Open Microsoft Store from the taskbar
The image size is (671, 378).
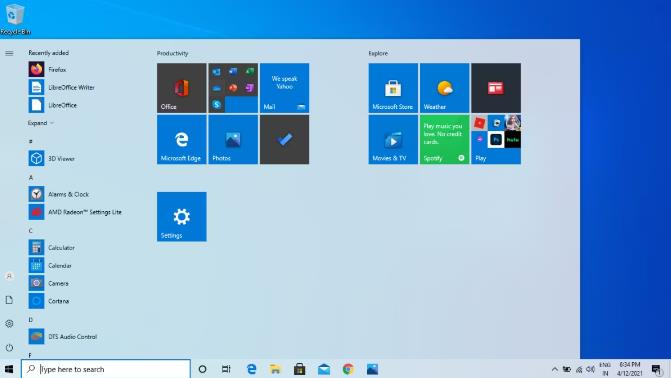click(300, 369)
